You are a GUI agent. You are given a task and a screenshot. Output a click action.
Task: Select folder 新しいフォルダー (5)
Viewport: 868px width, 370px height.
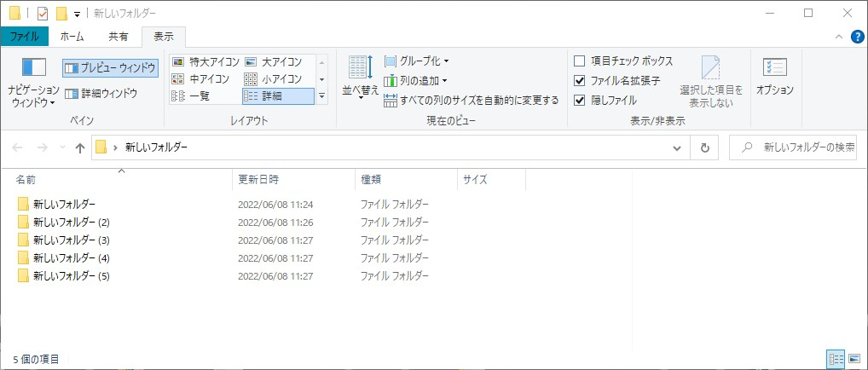tap(72, 275)
